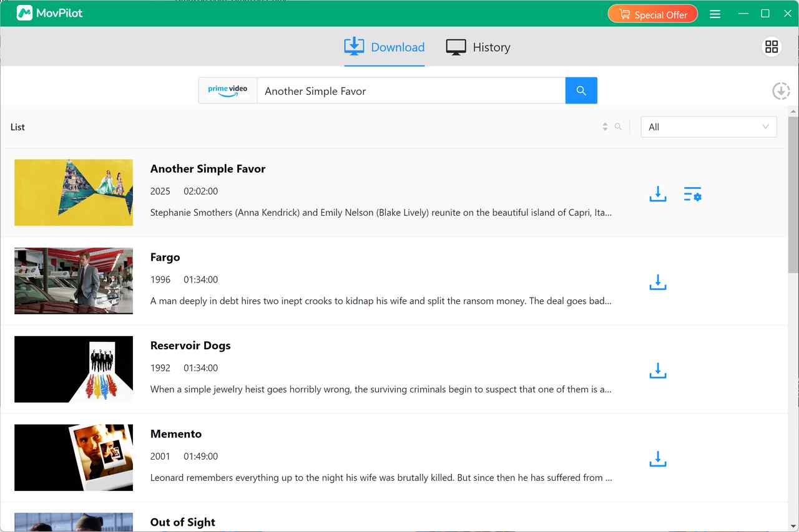Click the MovPilot logo icon
This screenshot has height=532, width=799.
click(x=24, y=12)
